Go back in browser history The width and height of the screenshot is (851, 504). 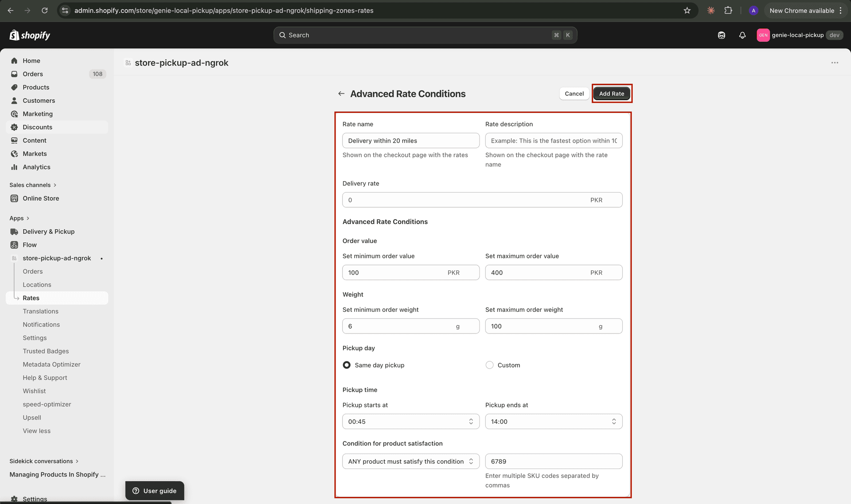[x=11, y=10]
